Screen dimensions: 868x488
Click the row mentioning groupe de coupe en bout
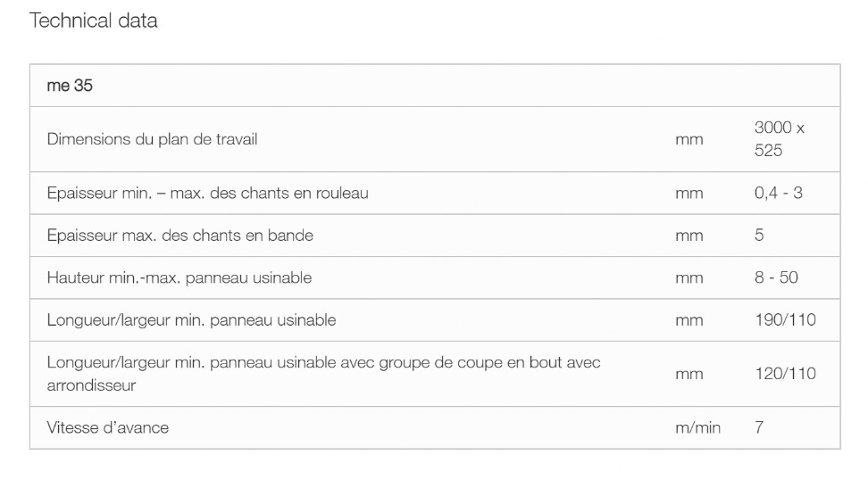[435, 374]
